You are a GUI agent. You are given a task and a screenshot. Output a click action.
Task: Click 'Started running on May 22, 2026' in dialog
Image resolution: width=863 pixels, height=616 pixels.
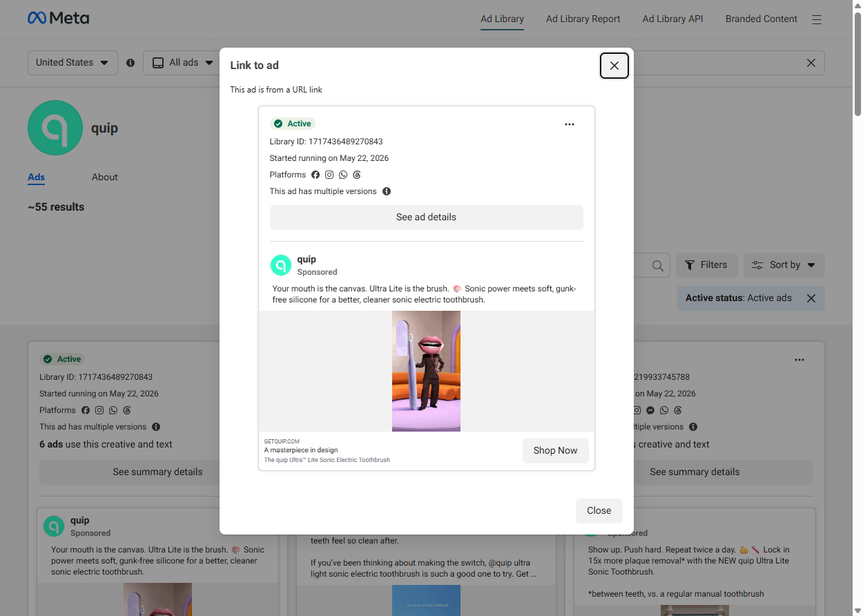329,158
